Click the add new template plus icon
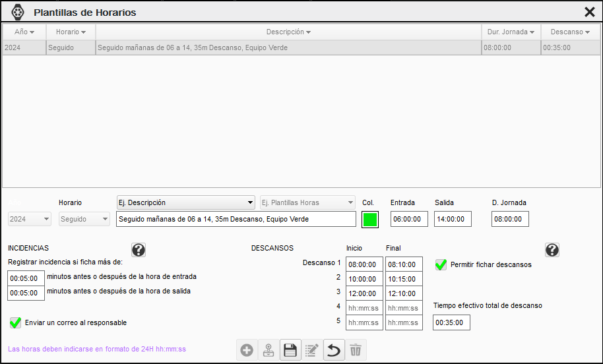Image resolution: width=603 pixels, height=364 pixels. point(247,350)
